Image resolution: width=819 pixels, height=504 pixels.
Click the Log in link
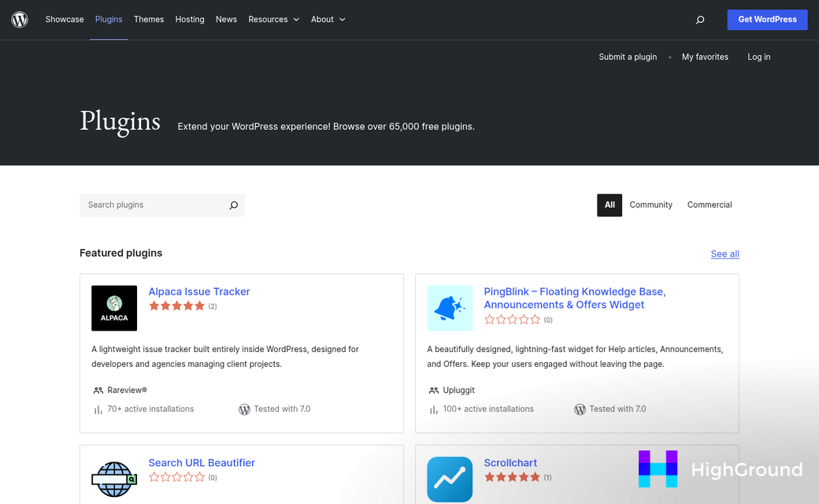click(759, 57)
